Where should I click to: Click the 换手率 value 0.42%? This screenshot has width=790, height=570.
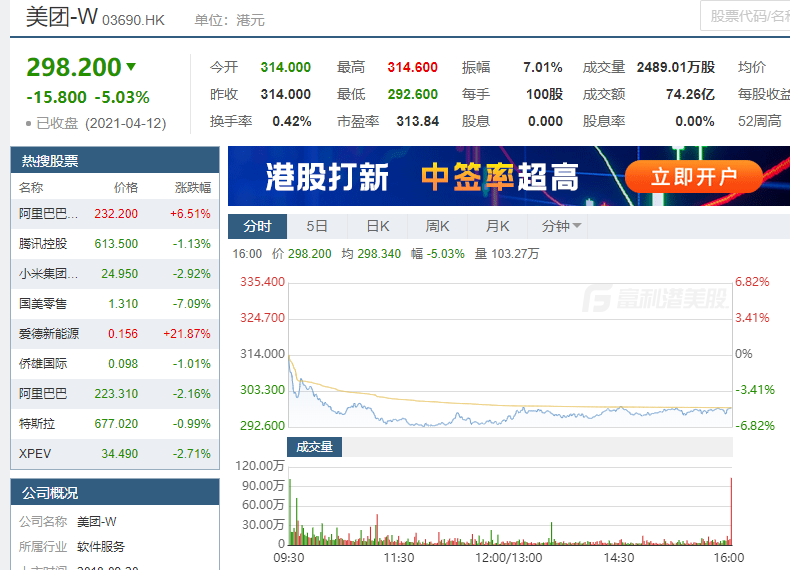click(292, 121)
